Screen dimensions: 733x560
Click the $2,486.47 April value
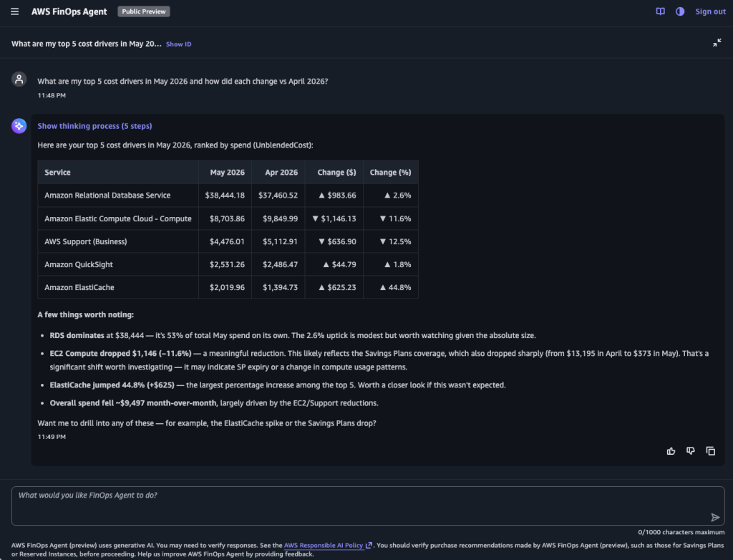click(x=280, y=264)
